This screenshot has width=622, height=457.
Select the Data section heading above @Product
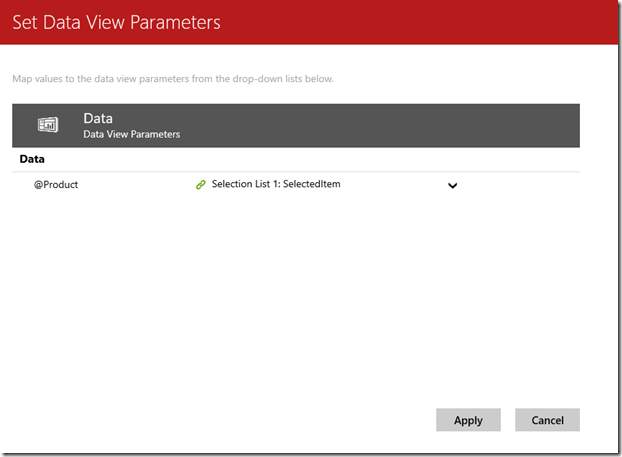(x=32, y=159)
